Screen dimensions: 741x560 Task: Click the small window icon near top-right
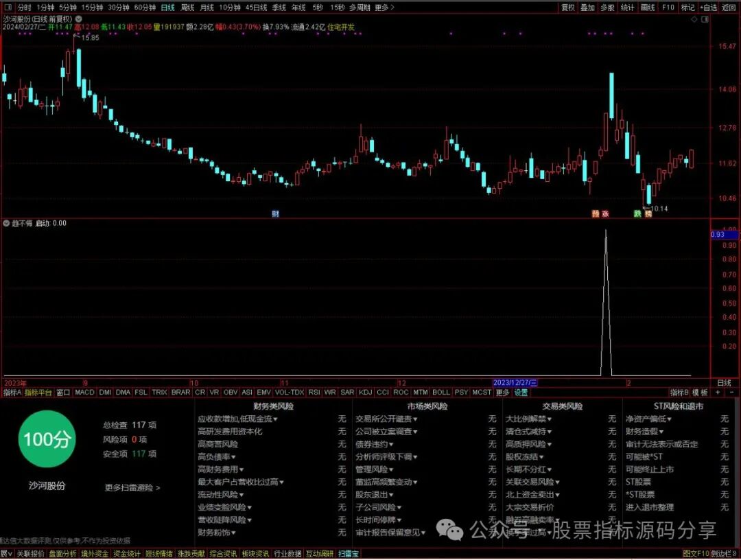coord(705,19)
